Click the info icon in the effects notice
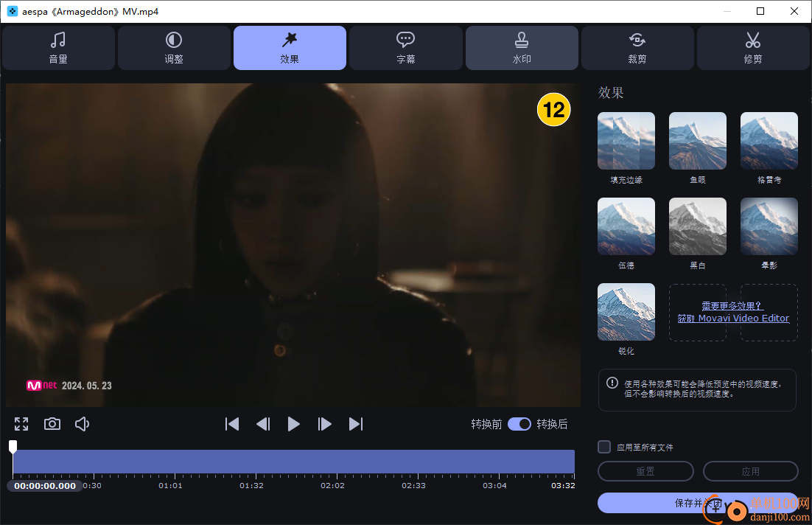Image resolution: width=812 pixels, height=525 pixels. pos(612,383)
